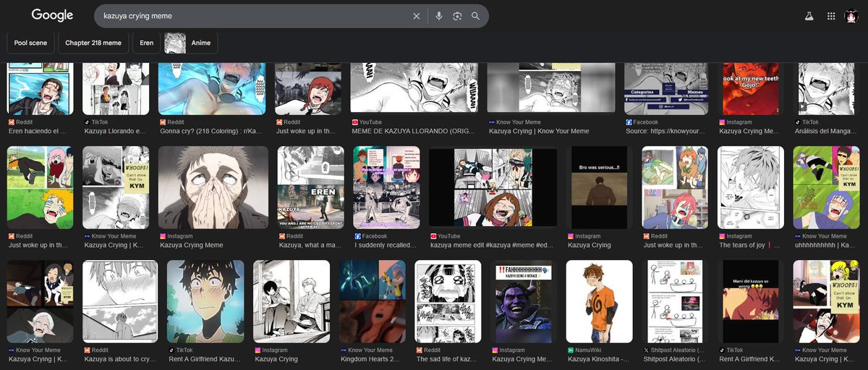Open the 'Look at my new teeth Gojo!' thumbnail
Image resolution: width=868 pixels, height=370 pixels.
[751, 89]
